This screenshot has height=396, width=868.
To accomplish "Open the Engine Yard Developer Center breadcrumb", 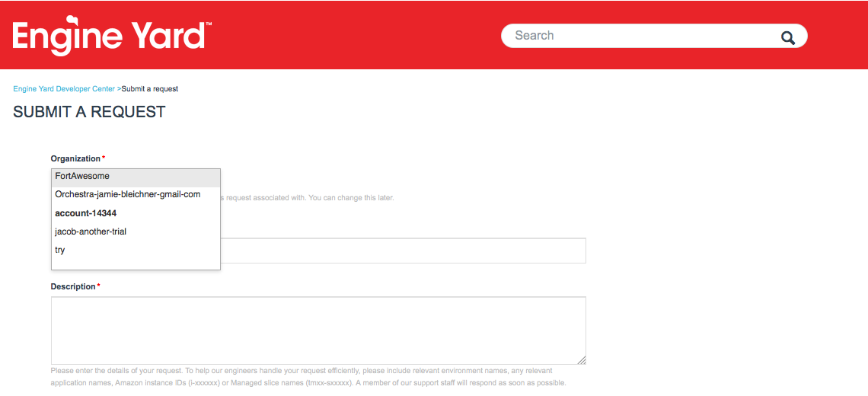I will coord(64,89).
